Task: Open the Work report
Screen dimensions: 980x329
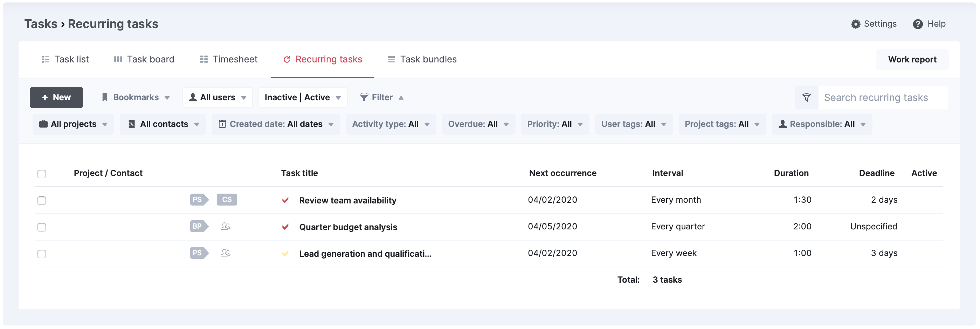Action: [x=912, y=59]
